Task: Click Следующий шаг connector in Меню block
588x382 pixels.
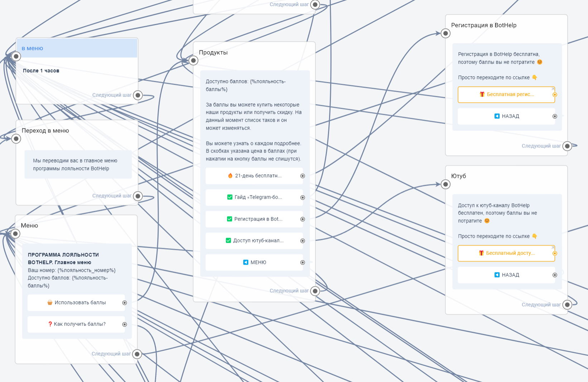Action: (137, 354)
